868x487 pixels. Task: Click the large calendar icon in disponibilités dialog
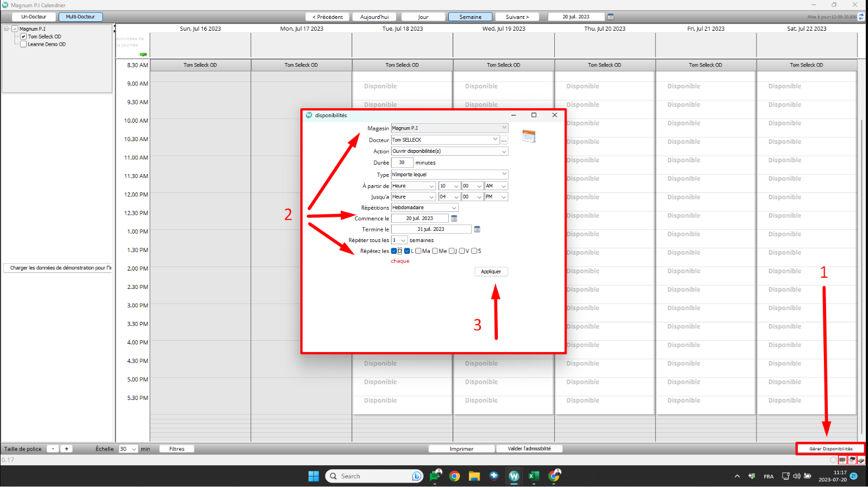pos(529,136)
